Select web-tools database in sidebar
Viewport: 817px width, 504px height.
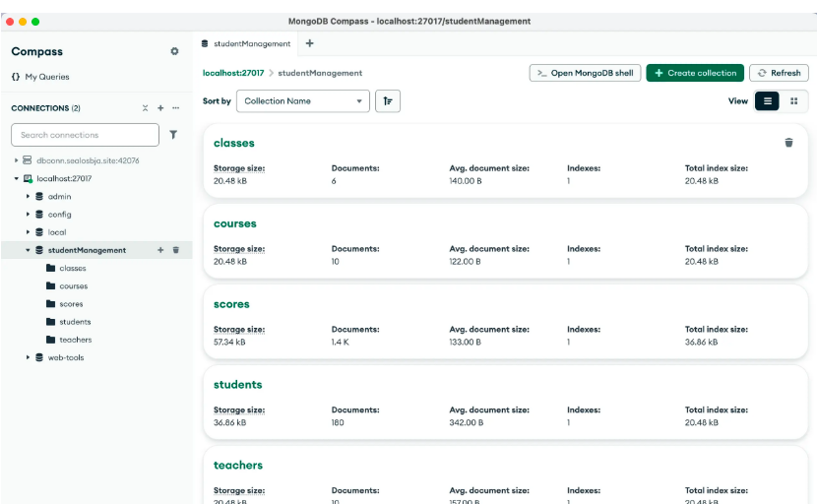(66, 357)
